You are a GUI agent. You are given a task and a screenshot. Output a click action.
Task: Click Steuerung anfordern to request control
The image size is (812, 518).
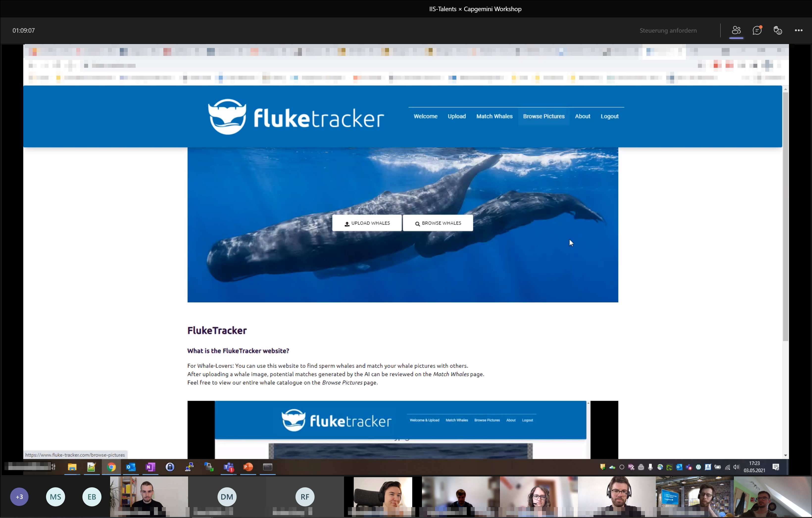tap(668, 30)
